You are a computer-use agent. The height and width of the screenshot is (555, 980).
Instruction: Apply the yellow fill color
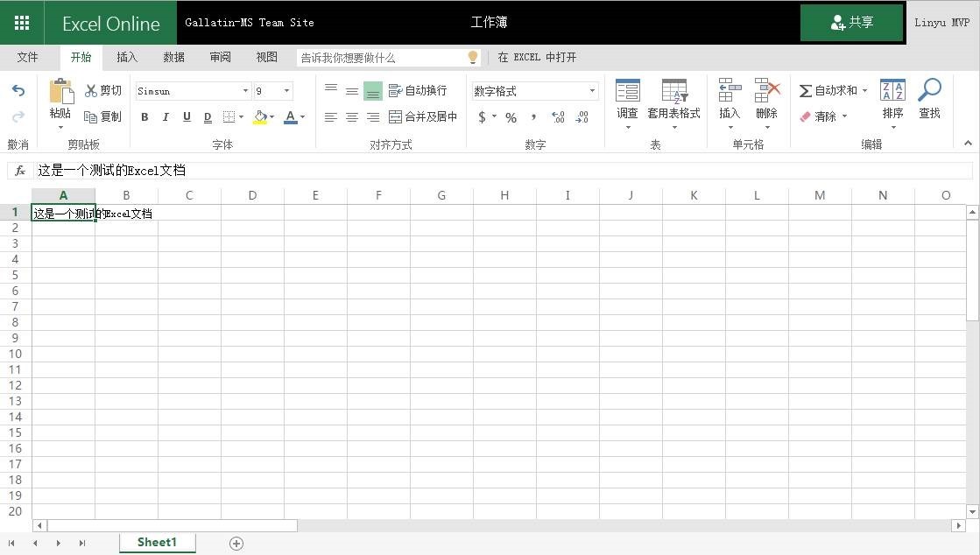point(260,117)
